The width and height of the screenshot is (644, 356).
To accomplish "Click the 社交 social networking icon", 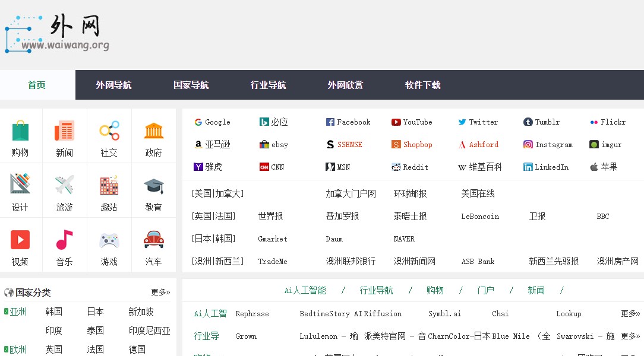I will pos(109,131).
